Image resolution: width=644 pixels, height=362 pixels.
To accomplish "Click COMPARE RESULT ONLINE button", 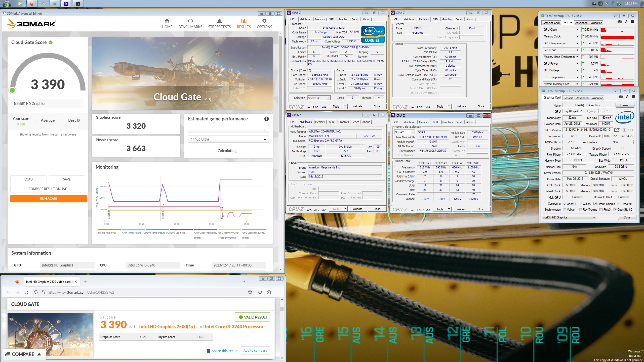I will click(48, 189).
